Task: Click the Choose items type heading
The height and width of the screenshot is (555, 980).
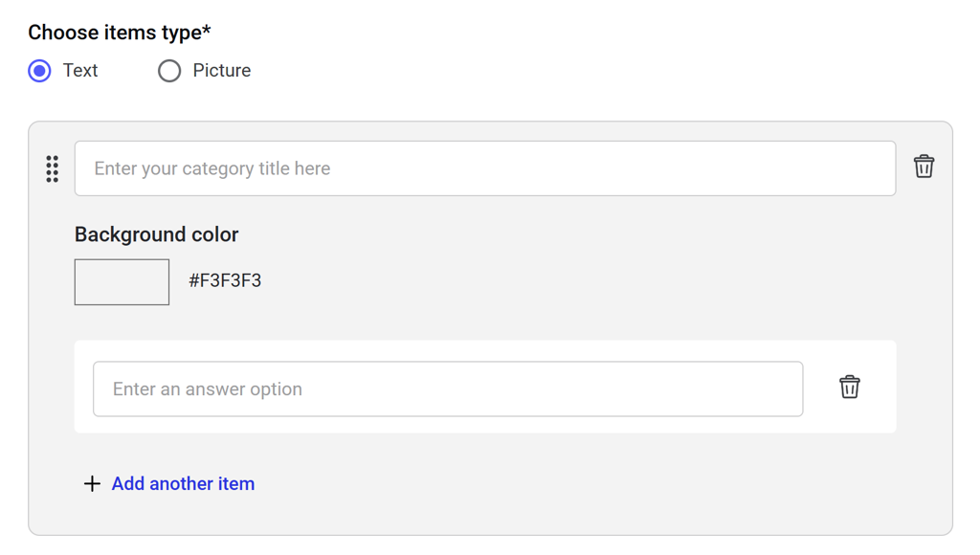Action: pos(115,33)
